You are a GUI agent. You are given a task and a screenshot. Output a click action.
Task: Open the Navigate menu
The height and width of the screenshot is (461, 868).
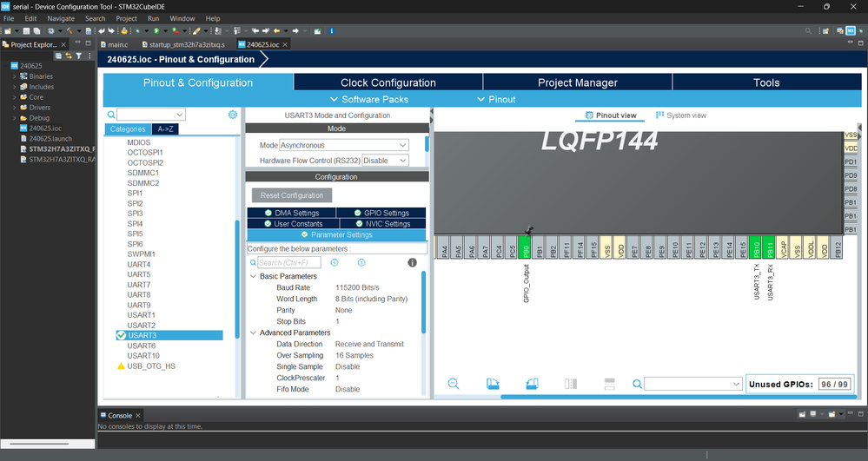click(61, 18)
